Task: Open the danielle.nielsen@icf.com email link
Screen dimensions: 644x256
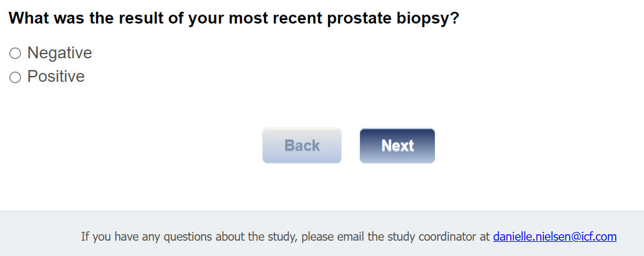Action: [x=554, y=237]
